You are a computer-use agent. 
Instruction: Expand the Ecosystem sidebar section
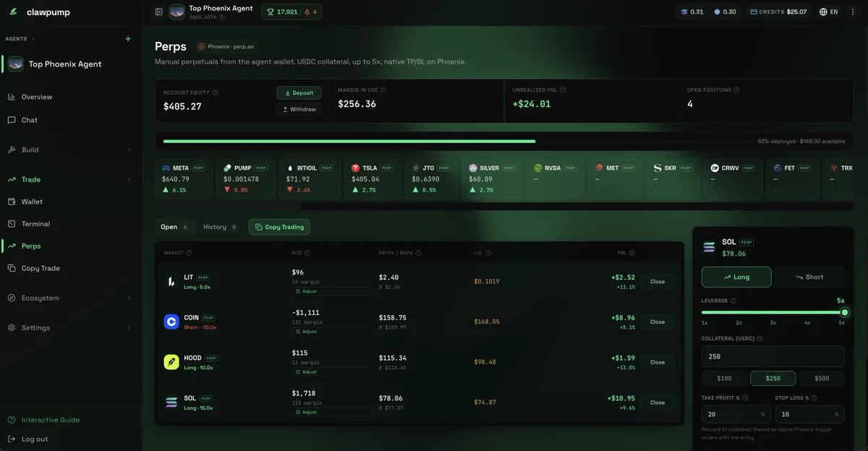71,298
